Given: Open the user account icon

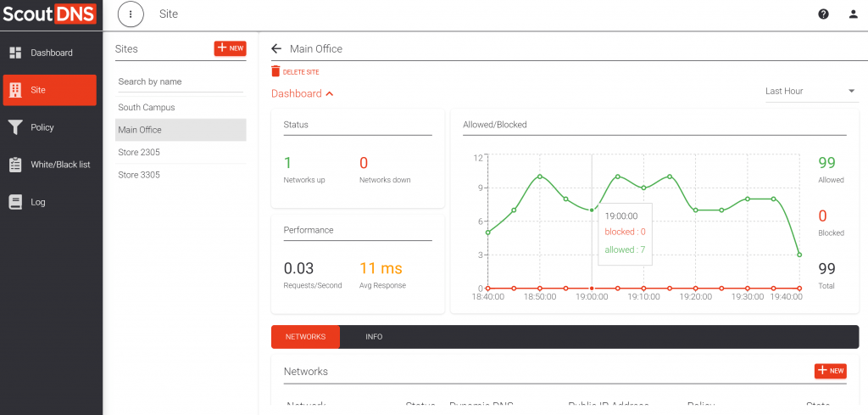Looking at the screenshot, I should (853, 14).
